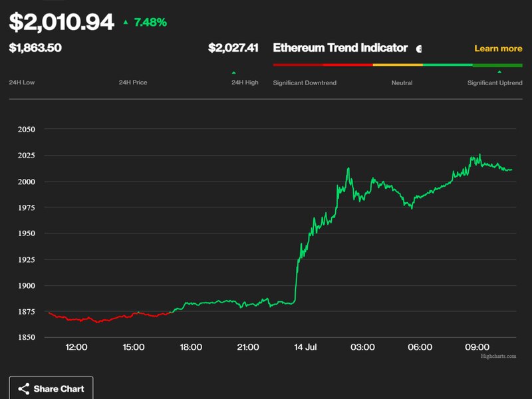Viewport: 532px width, 399px height.
Task: Click the dark green uptrend bar segment
Action: pyautogui.click(x=497, y=65)
